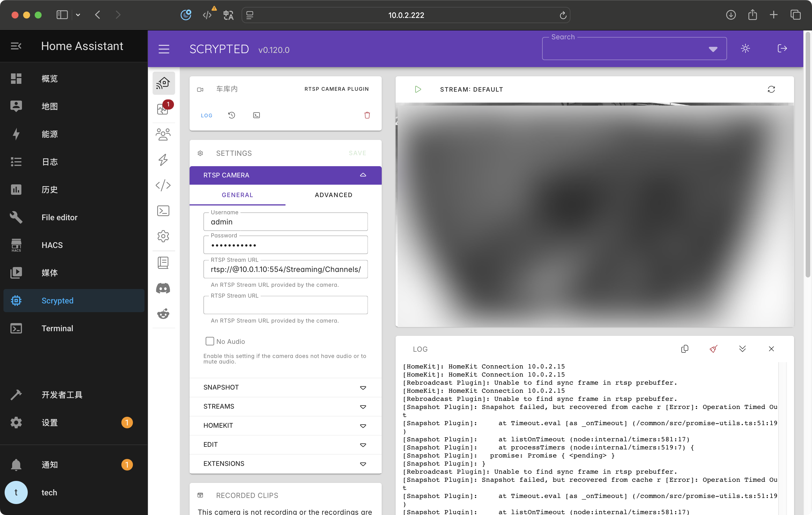
Task: Toggle light/dark theme sun icon
Action: point(746,48)
